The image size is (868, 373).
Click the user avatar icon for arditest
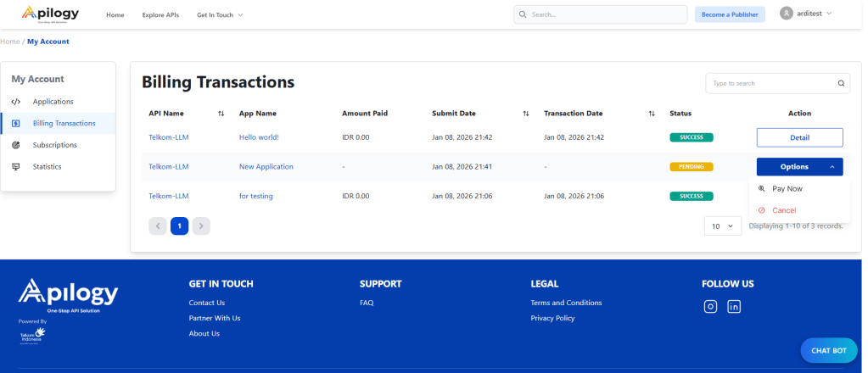786,14
